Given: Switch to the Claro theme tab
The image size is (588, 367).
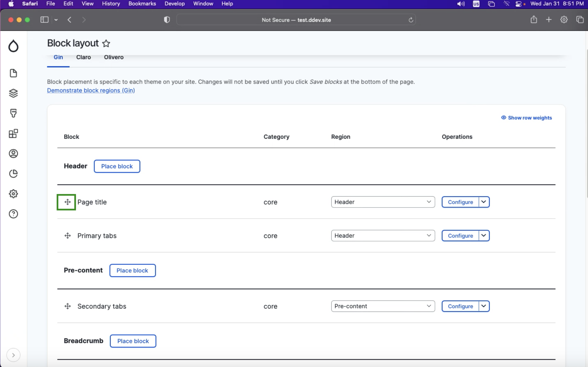Looking at the screenshot, I should [x=83, y=57].
